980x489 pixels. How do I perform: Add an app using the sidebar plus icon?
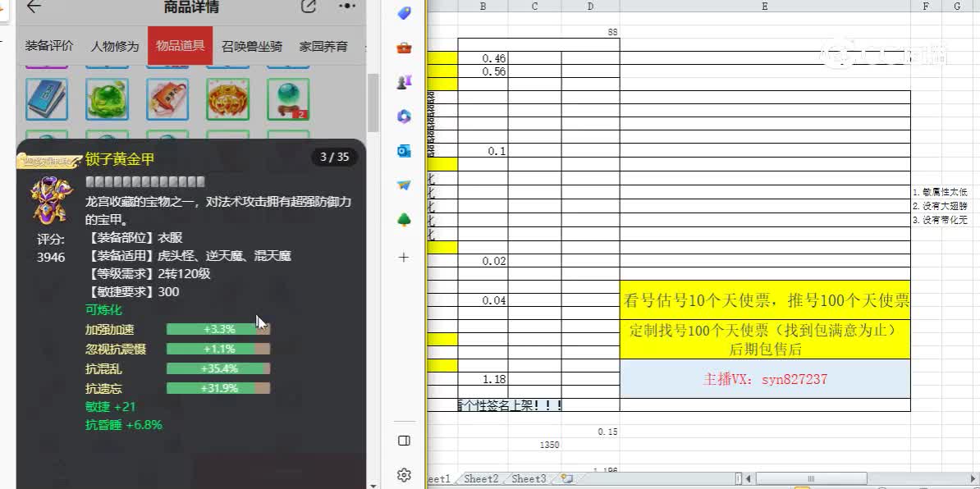click(x=404, y=257)
